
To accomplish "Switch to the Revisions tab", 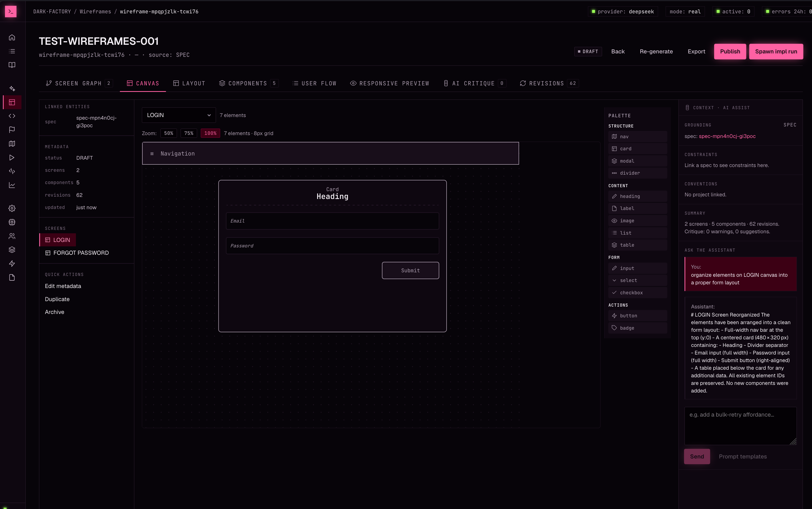I will point(549,83).
